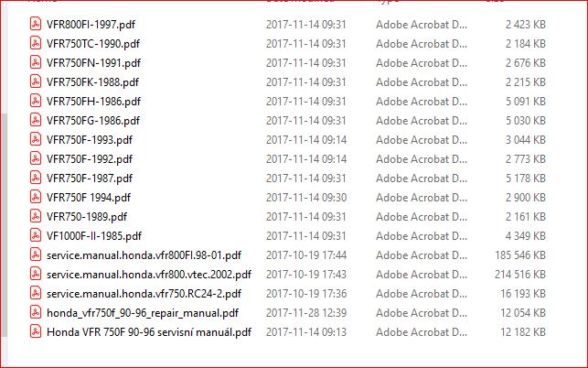Viewport: 588px width, 368px height.
Task: Click service.manual.honda.vfr750.RC24-2.pdf file name
Action: pyautogui.click(x=144, y=294)
